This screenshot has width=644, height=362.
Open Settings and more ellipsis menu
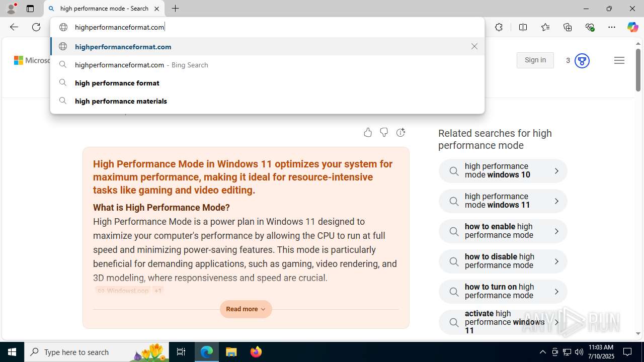click(612, 27)
